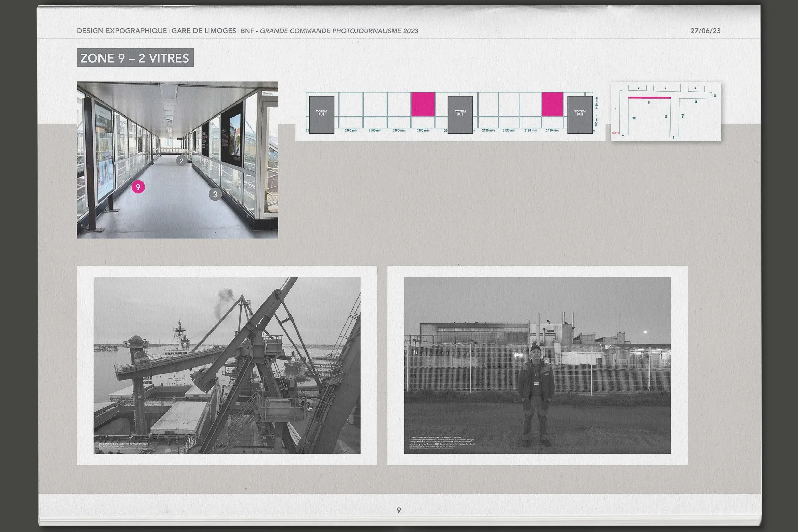Click the 1430 mm height label
Viewport: 798px width, 532px height.
click(597, 103)
